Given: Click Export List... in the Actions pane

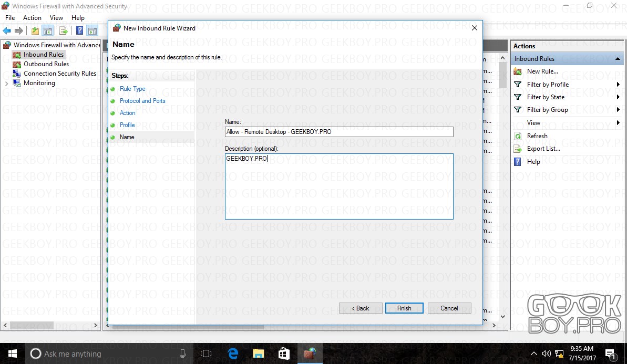Looking at the screenshot, I should coord(543,149).
